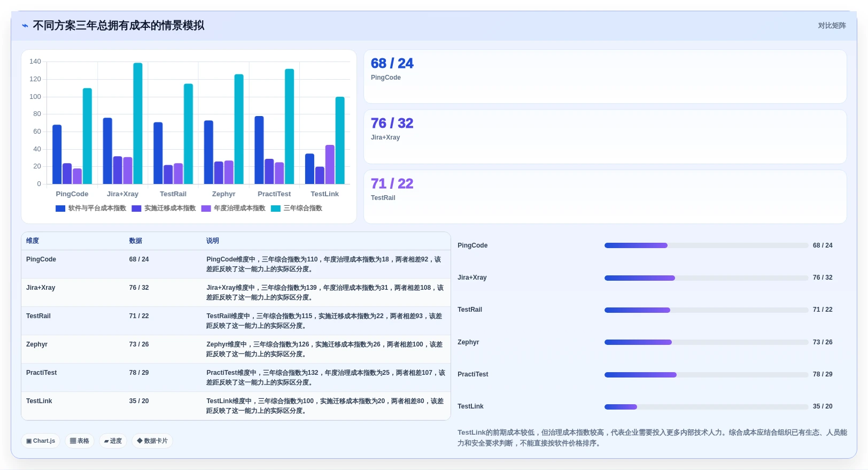Click the PingCode cyan 三年综合指数 bar in chart
Viewport: 868px width, 470px height.
(x=87, y=136)
